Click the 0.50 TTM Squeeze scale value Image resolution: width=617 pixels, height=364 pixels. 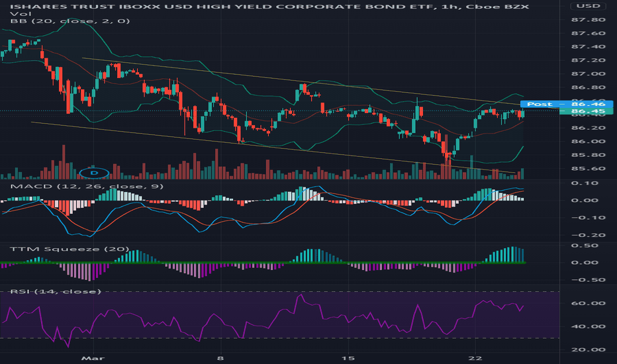(585, 246)
